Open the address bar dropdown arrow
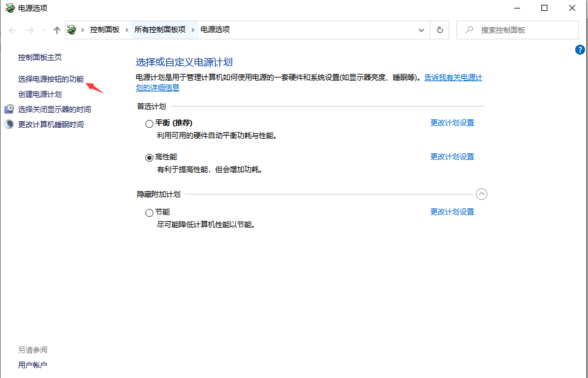The height and width of the screenshot is (378, 588). click(421, 29)
